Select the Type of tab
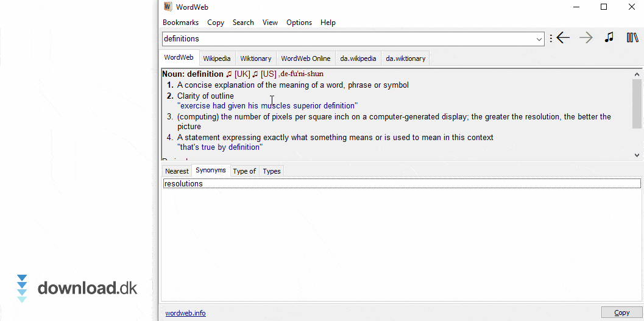The height and width of the screenshot is (321, 644). pos(244,171)
